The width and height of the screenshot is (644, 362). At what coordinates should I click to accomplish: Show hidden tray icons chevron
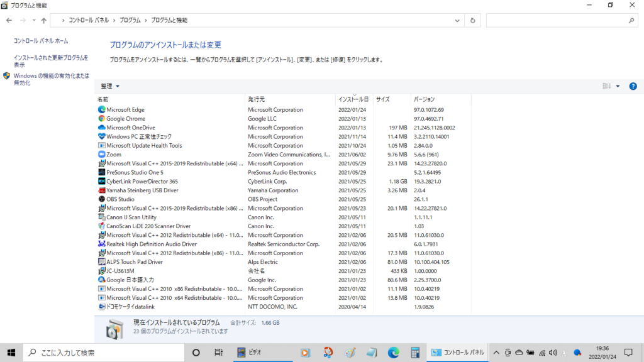click(496, 353)
